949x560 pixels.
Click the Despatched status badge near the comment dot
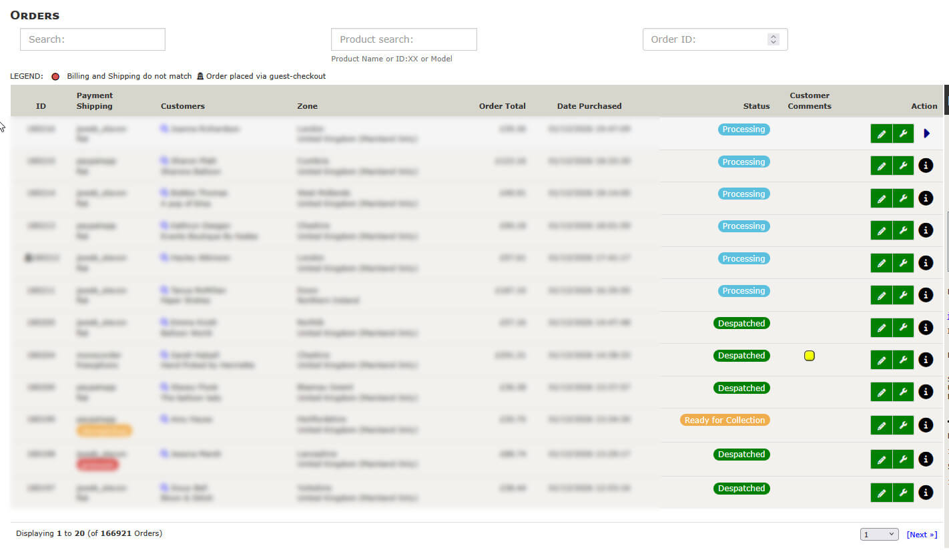click(741, 355)
